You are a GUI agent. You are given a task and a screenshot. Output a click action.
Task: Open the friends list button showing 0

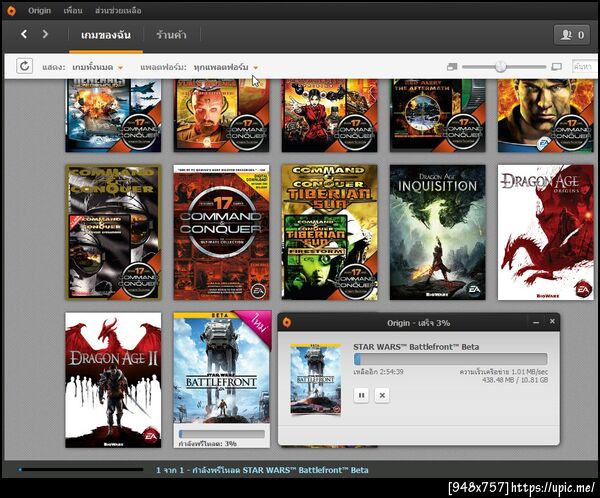pos(572,35)
